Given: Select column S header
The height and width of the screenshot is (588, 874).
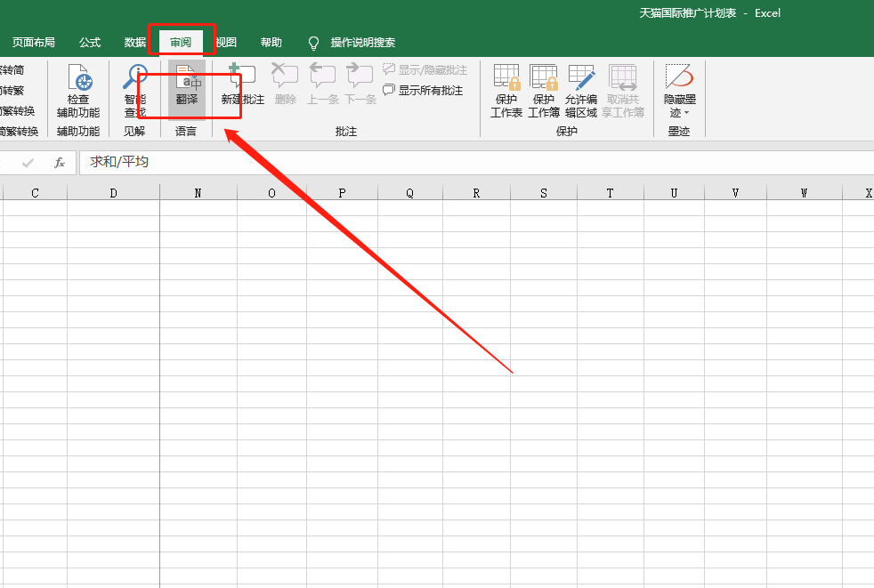Looking at the screenshot, I should (x=543, y=193).
